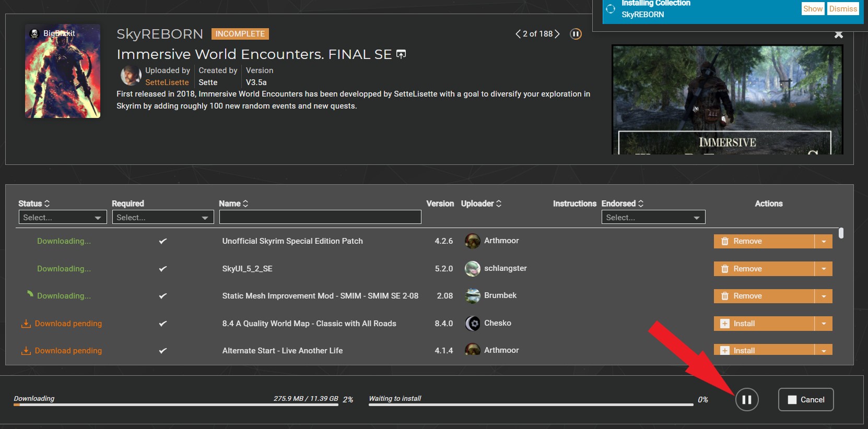Click the 2 of 188 counter text
Screen dimensions: 868x429
[x=537, y=34]
